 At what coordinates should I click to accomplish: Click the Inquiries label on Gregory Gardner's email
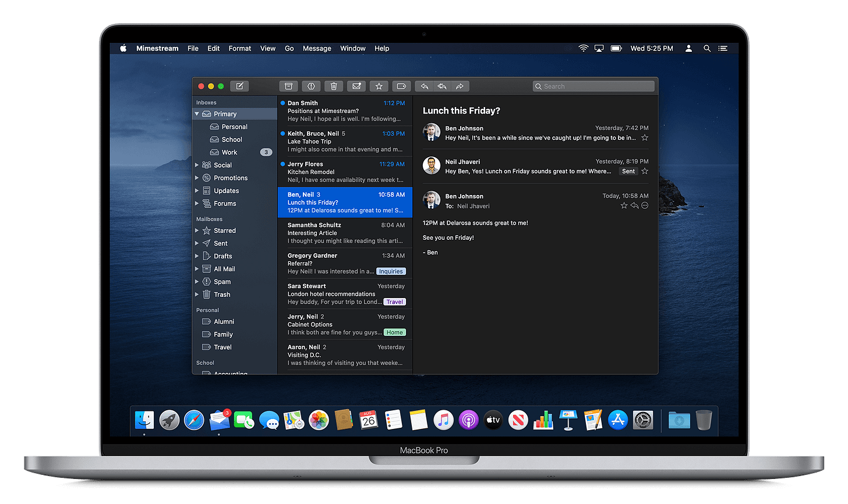pos(391,271)
